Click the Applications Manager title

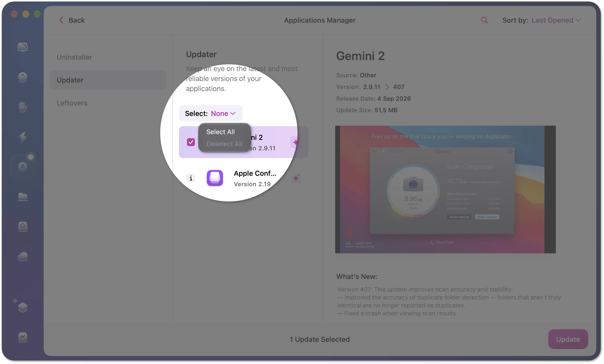tap(320, 20)
